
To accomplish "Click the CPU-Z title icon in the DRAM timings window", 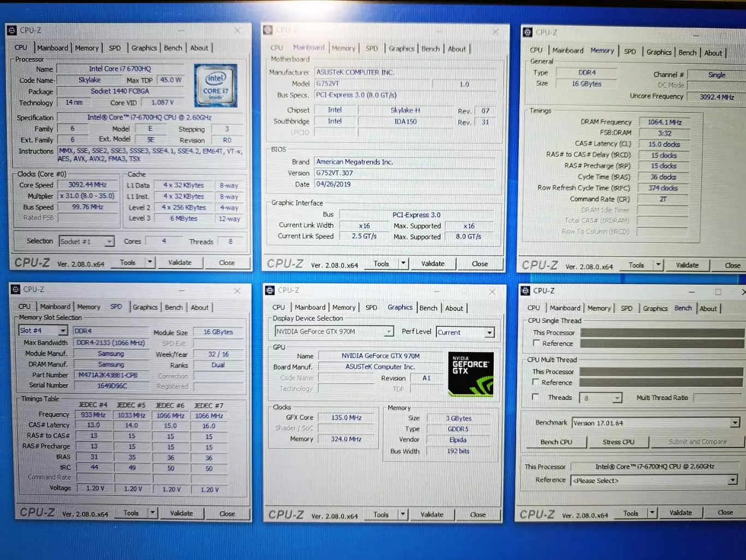I will (528, 32).
